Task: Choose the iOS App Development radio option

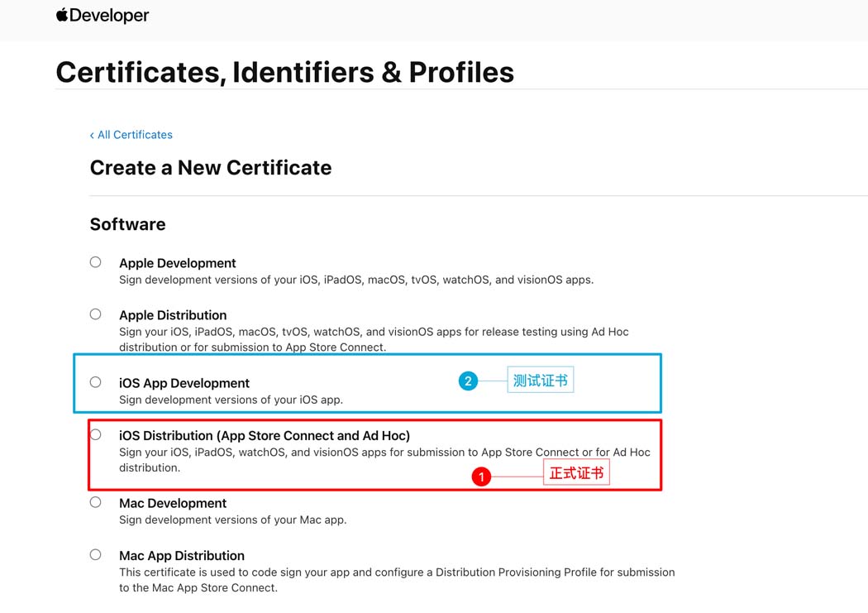Action: [x=96, y=382]
